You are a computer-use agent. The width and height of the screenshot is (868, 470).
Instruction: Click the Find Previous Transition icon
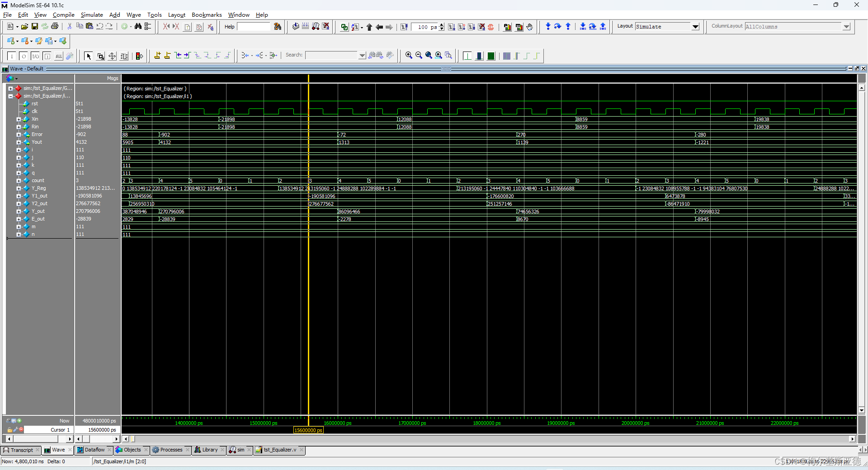[178, 56]
